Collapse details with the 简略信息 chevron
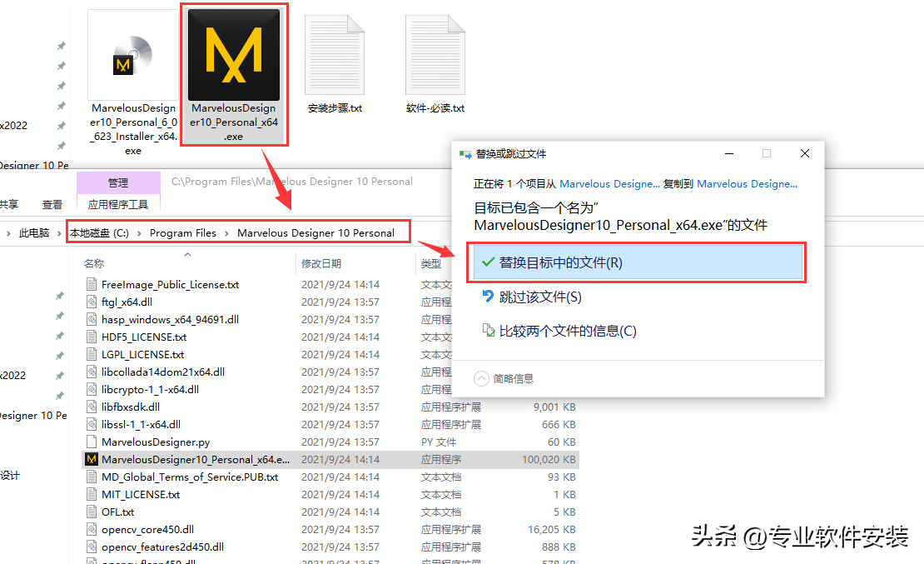 coord(481,378)
